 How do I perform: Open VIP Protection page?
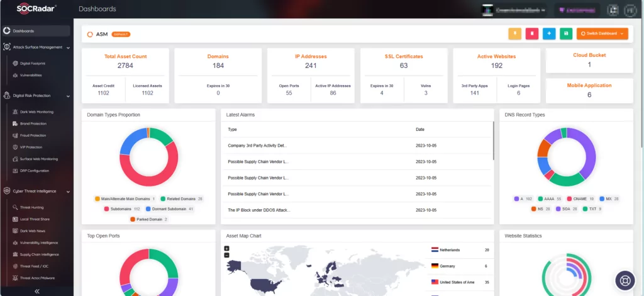click(x=31, y=147)
